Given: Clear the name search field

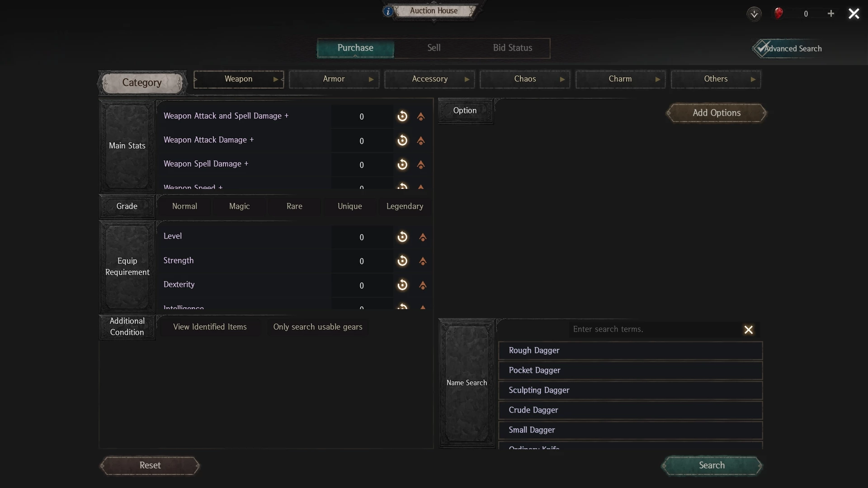Looking at the screenshot, I should (749, 330).
